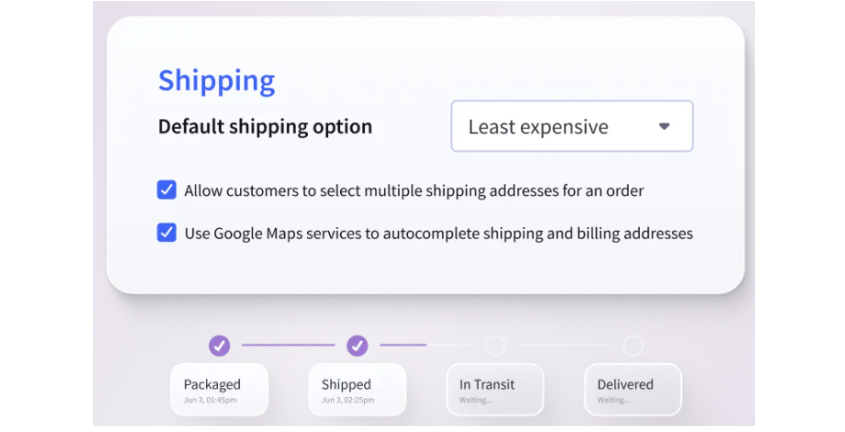Click the Allow customers multiple addresses label
Viewport: 845px width, 432px height.
click(414, 191)
